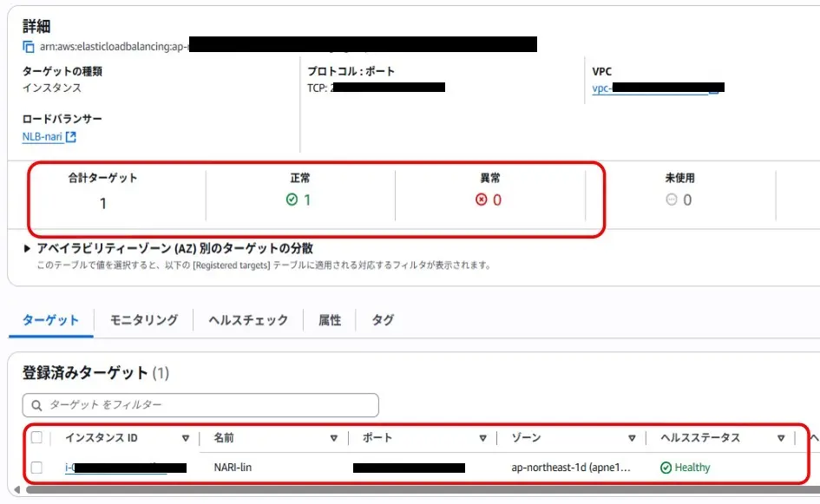Screen dimensions: 820x504
Task: Select the タグ tab
Action: (381, 319)
